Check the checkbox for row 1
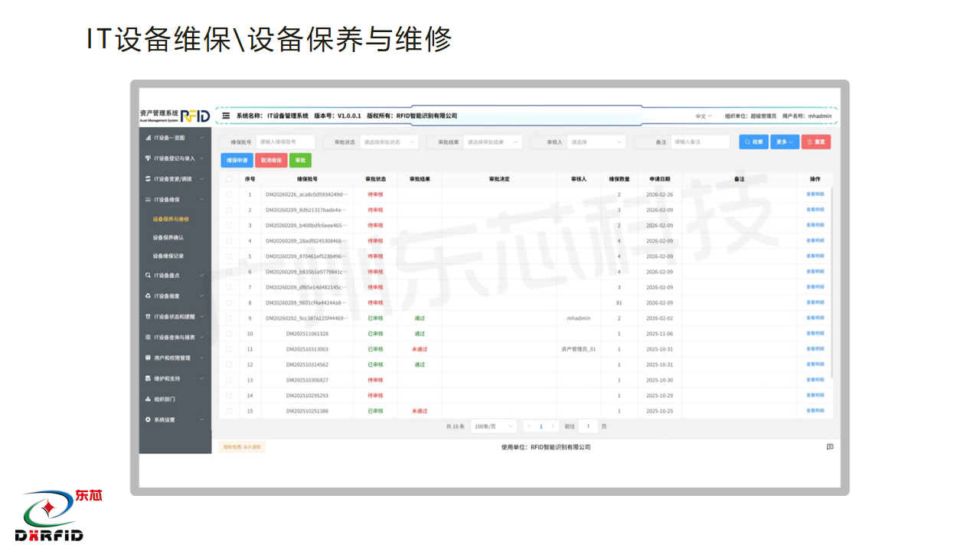Viewport: 980px width, 551px height. coord(228,194)
